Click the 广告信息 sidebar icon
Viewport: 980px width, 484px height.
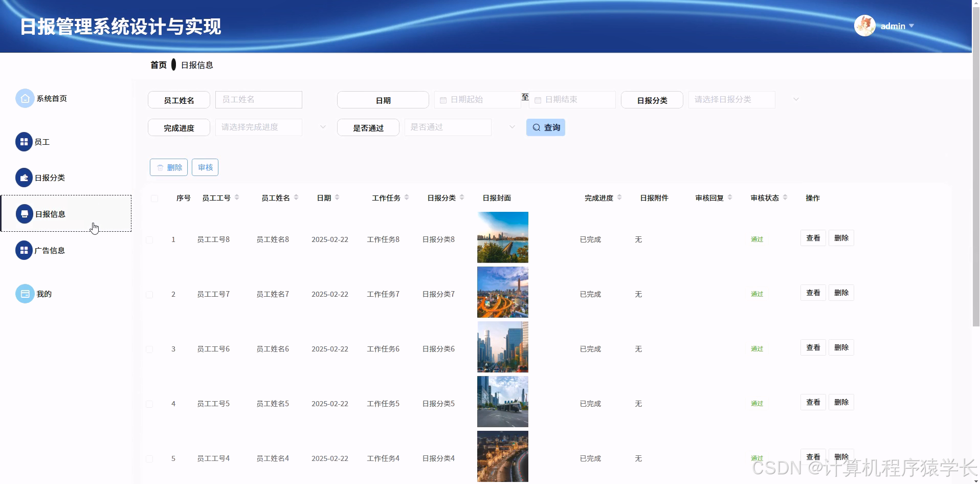(24, 250)
